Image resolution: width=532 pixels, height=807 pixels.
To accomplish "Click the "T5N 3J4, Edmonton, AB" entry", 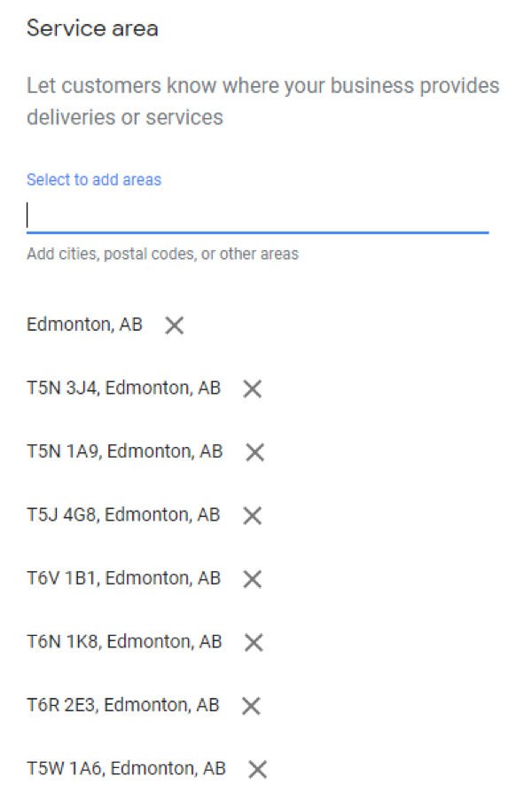I will (x=123, y=388).
